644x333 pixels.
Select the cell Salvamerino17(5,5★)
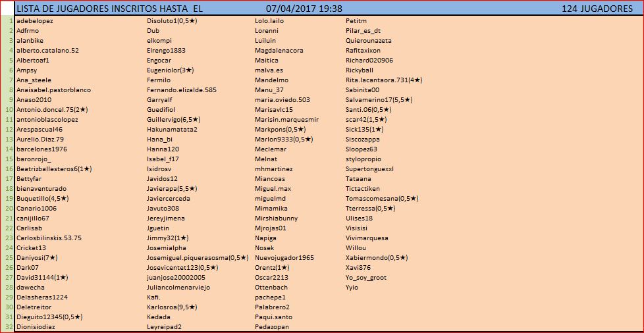click(x=379, y=99)
